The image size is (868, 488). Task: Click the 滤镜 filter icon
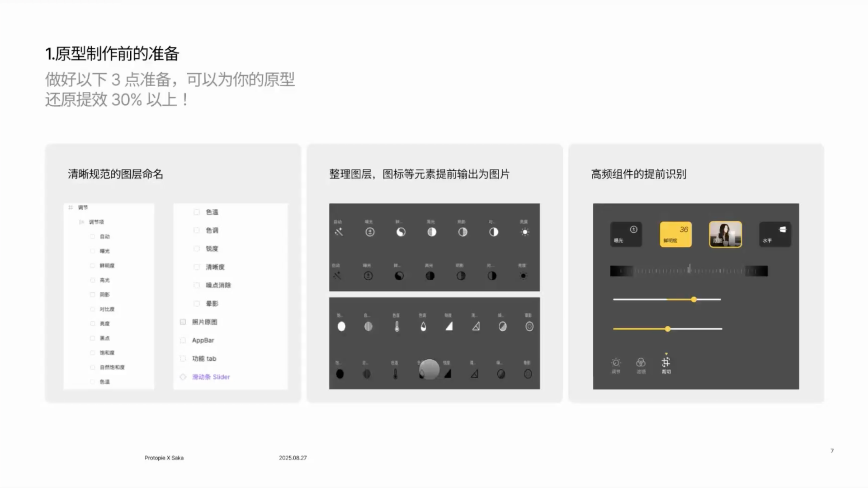(641, 362)
